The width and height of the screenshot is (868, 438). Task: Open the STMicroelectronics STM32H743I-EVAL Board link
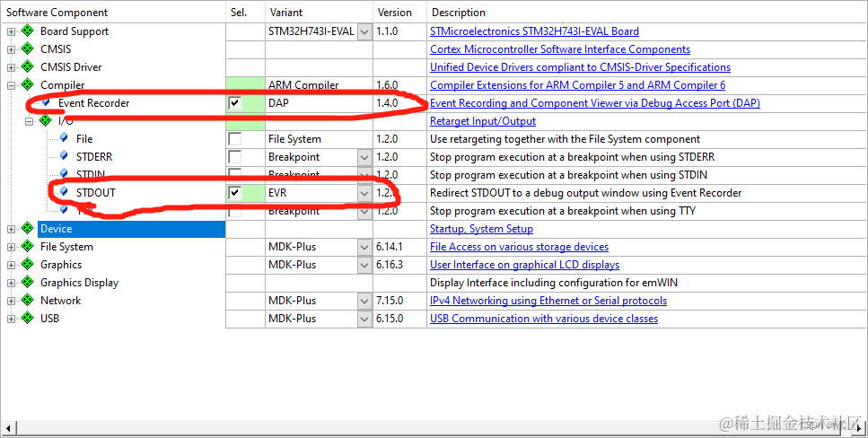coord(534,31)
